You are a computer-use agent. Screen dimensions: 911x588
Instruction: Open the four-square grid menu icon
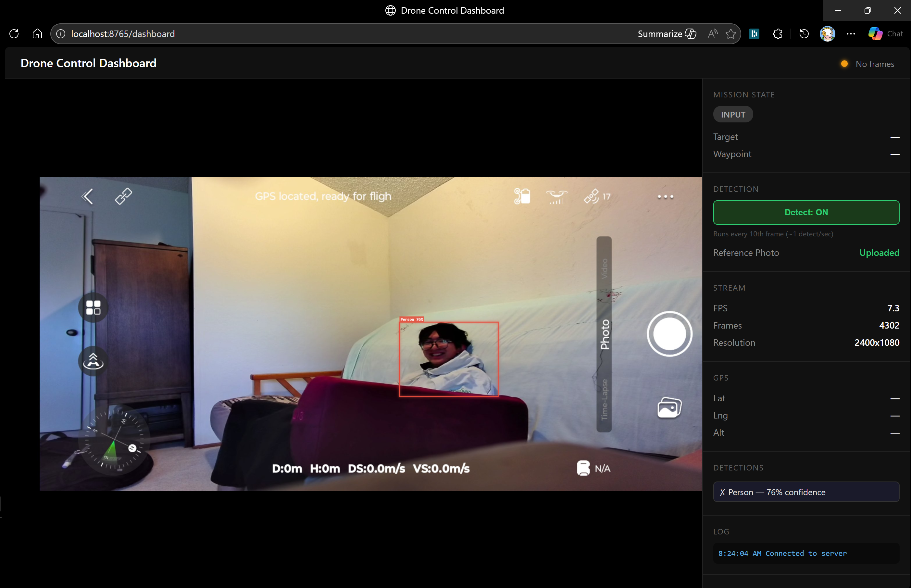click(x=93, y=307)
